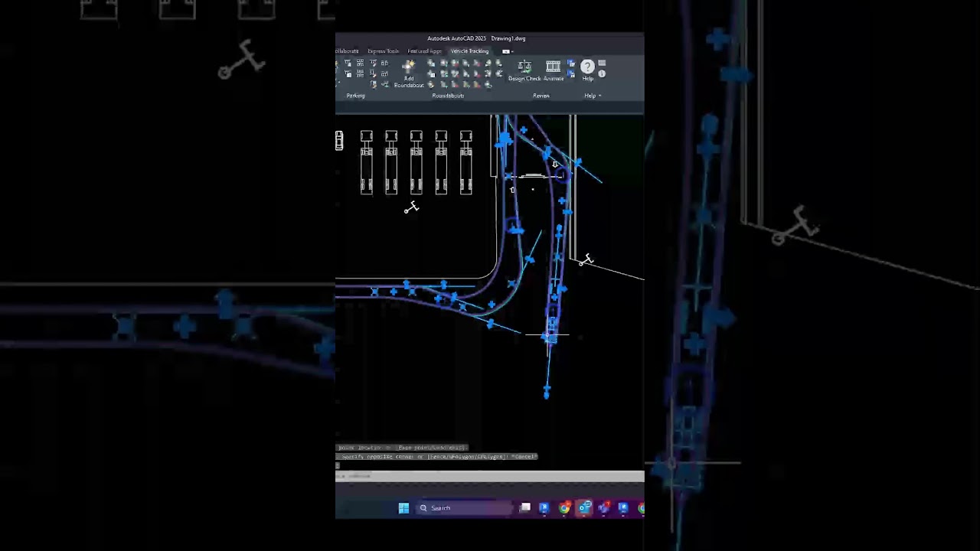The width and height of the screenshot is (980, 551).
Task: Click the Parking panel title
Action: 355,96
